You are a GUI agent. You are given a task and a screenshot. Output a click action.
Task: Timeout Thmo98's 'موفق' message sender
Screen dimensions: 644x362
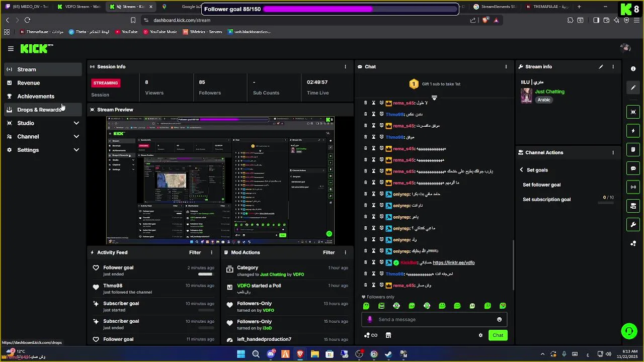tap(373, 137)
